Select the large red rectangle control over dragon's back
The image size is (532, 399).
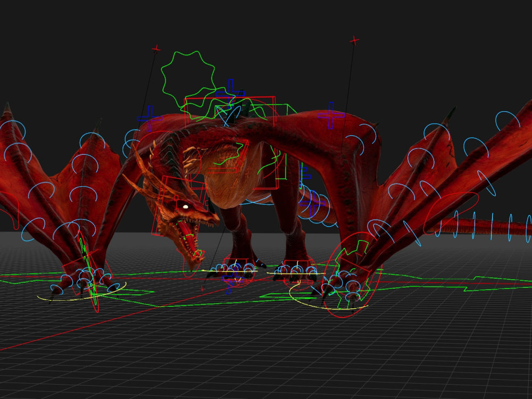point(231,143)
